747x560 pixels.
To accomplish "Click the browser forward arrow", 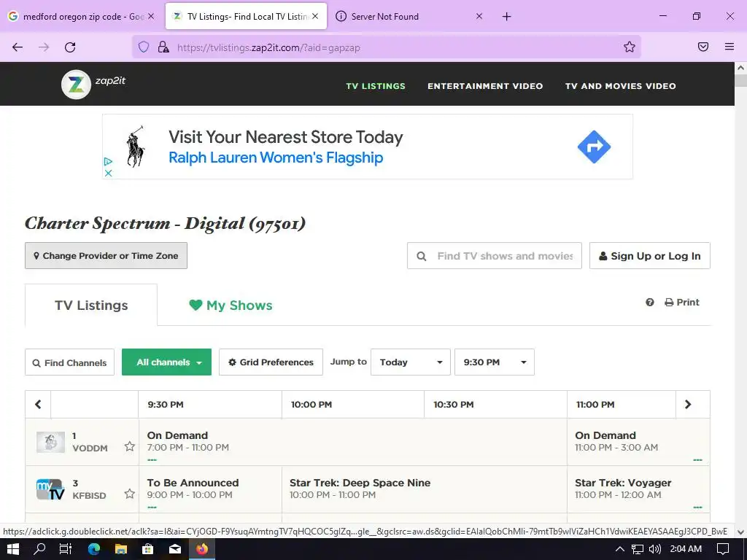I will [44, 47].
